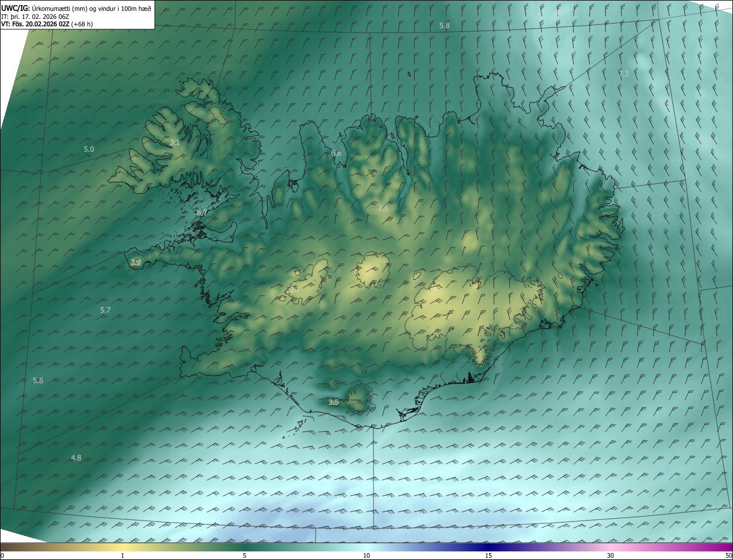The image size is (733, 560).
Task: Click the title 'UWC/IG: Úrkomumætti (mm) og vindur'
Action: click(x=76, y=7)
